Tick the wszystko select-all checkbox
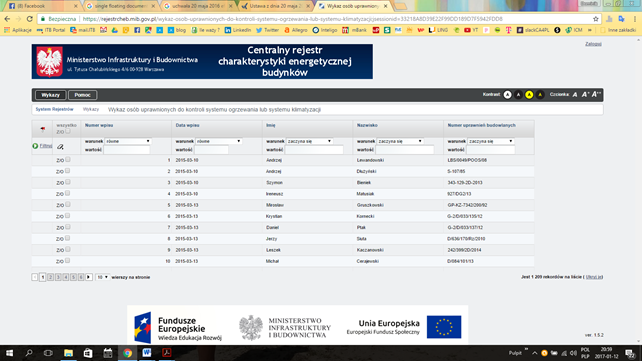Screen dimensions: 642x361 pyautogui.click(x=68, y=131)
